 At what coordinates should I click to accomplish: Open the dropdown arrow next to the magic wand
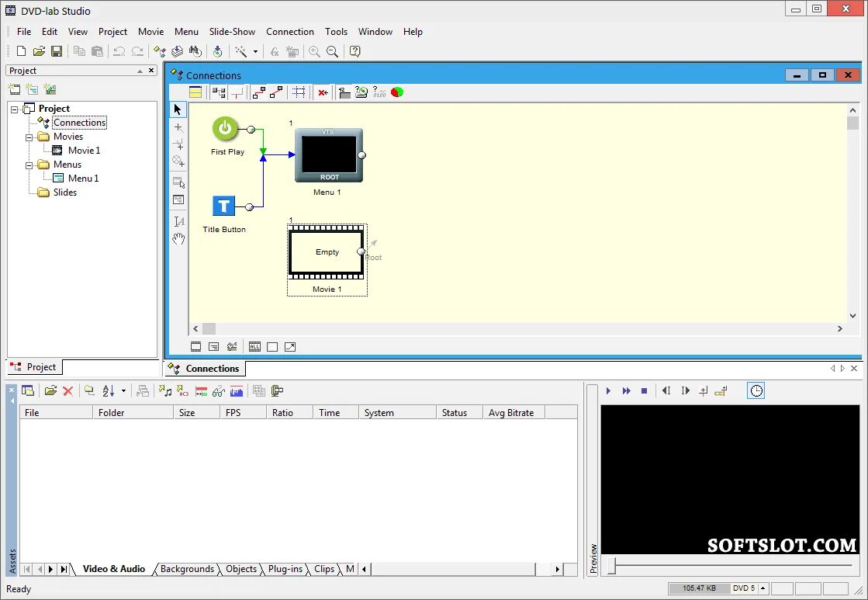coord(255,51)
